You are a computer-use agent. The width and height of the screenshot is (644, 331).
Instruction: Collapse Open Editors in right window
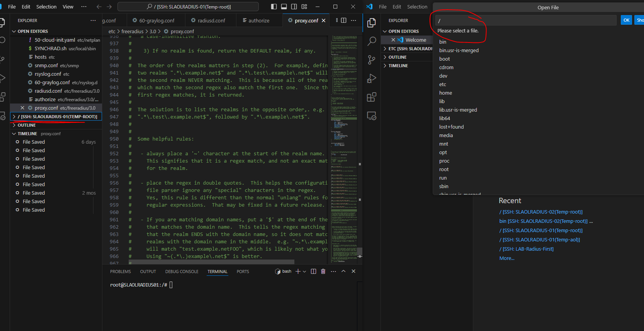(407, 31)
